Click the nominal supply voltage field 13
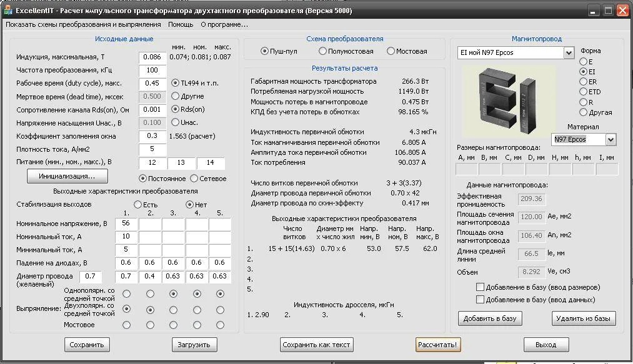 pos(181,162)
